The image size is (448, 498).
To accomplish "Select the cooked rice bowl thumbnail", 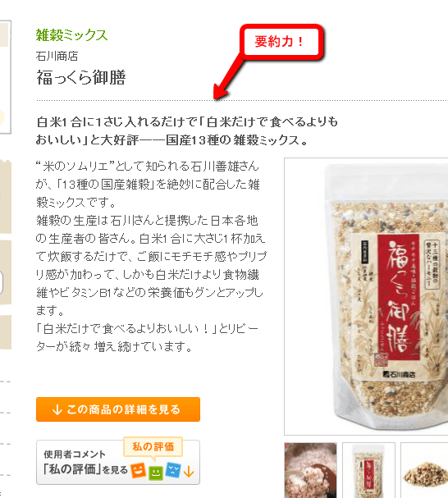I will [x=310, y=470].
